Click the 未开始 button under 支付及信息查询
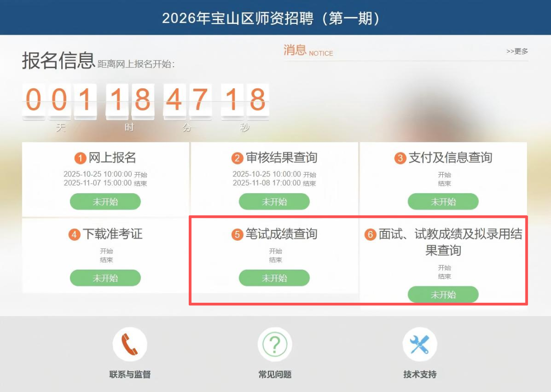The height and width of the screenshot is (392, 551). tap(443, 202)
